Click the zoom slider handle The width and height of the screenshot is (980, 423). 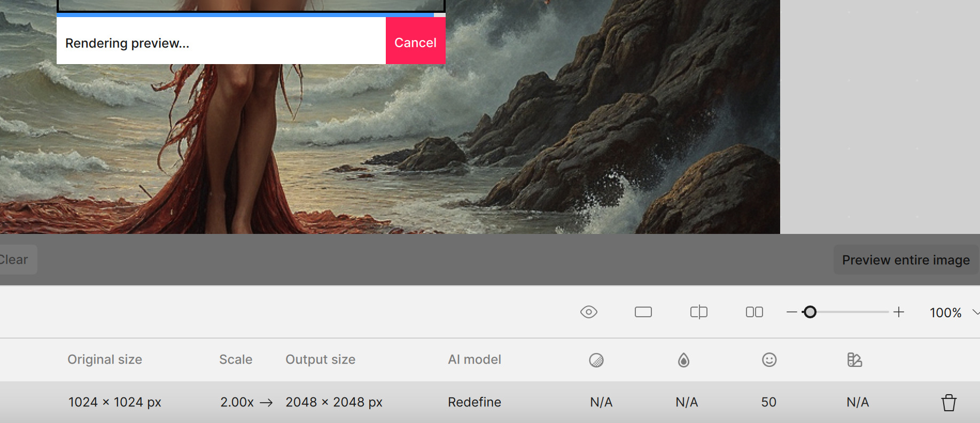[810, 312]
